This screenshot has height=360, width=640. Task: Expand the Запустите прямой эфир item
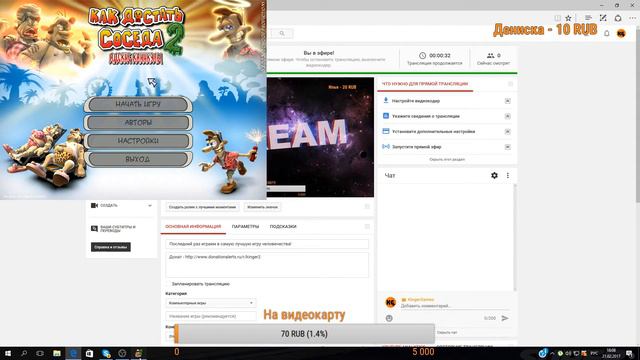(x=507, y=147)
